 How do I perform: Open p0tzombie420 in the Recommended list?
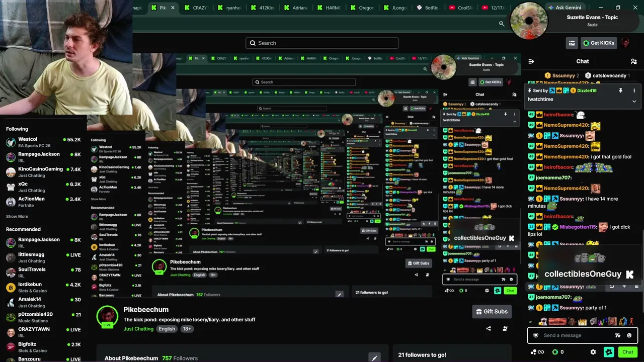pos(43,317)
